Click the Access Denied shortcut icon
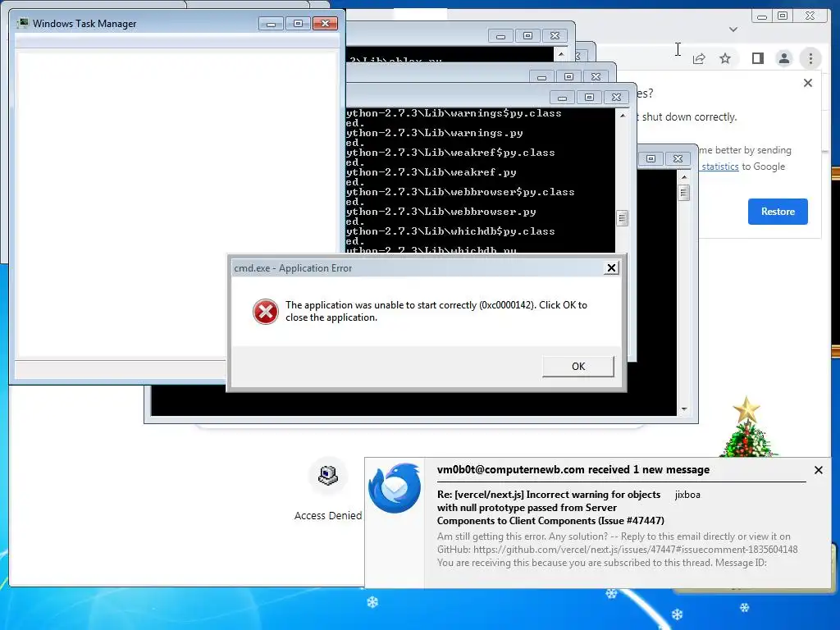Viewport: 840px width, 630px height. coord(328,475)
